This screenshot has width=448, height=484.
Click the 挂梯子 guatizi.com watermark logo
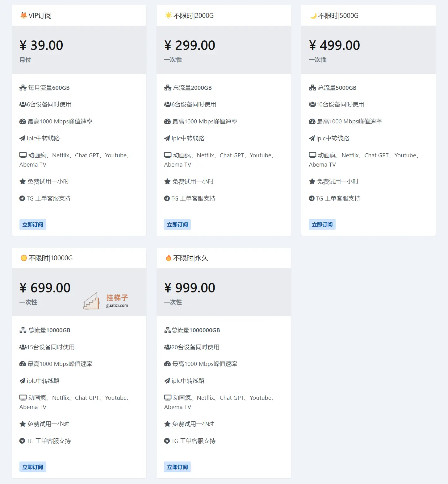[x=106, y=301]
